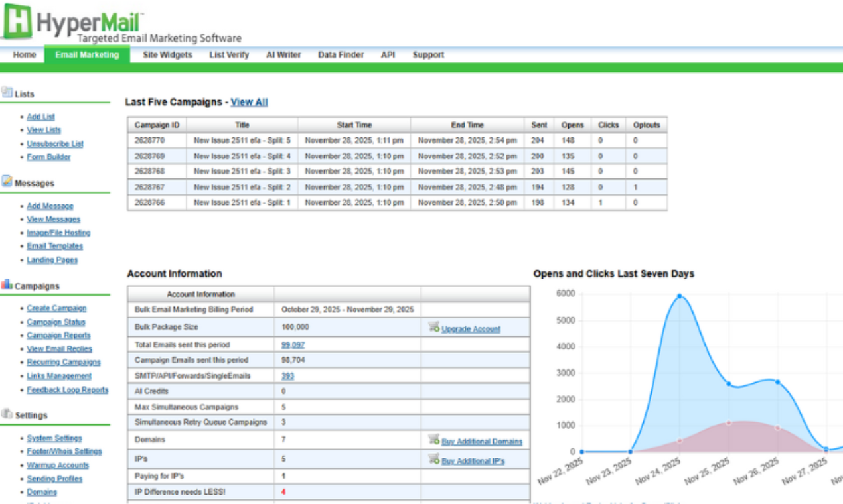Click the Lists section icon

click(7, 93)
